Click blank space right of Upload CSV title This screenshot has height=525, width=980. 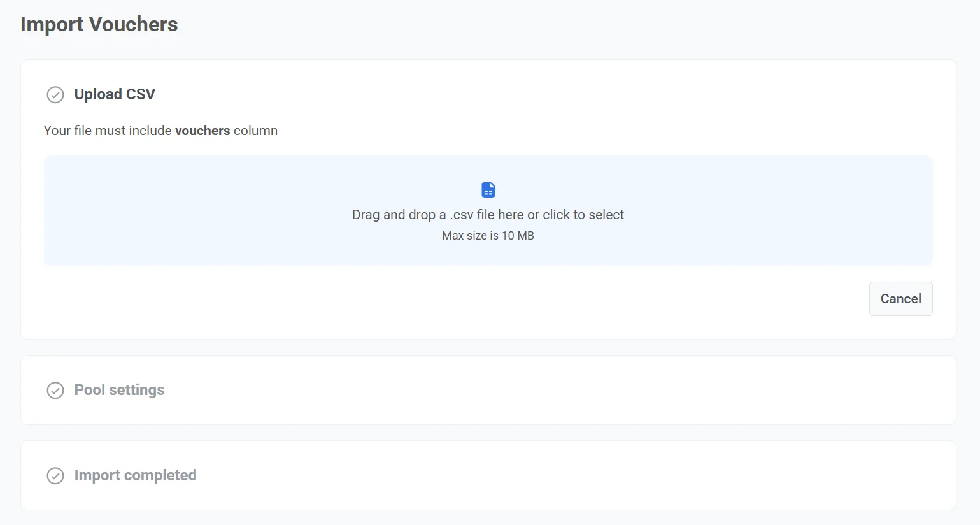541,94
